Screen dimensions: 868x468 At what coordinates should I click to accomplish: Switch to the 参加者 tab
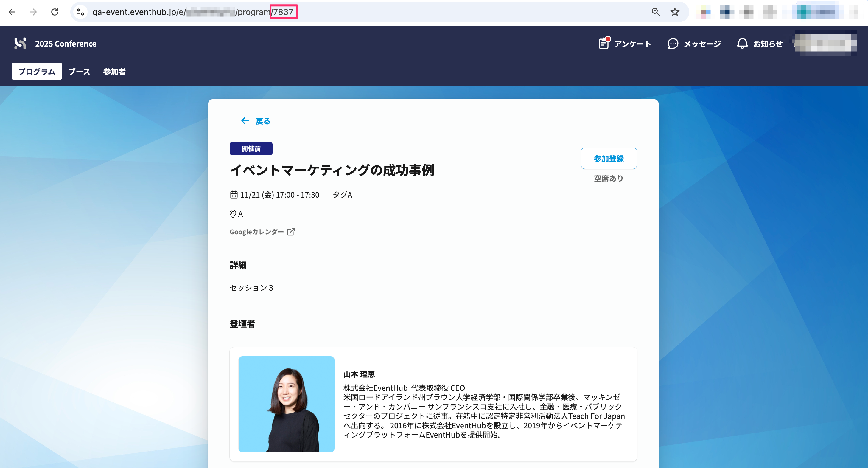click(114, 72)
